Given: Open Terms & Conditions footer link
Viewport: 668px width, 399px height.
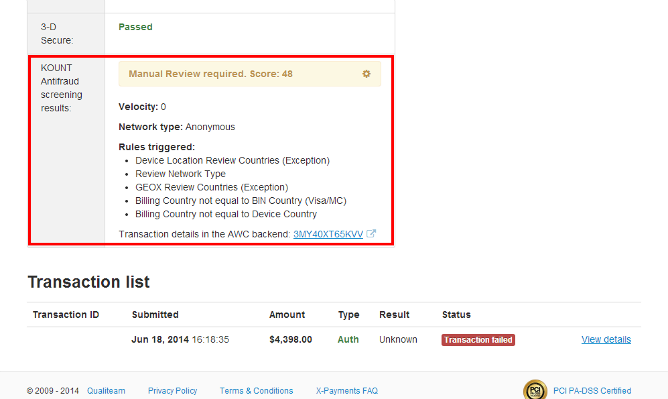Looking at the screenshot, I should point(256,390).
